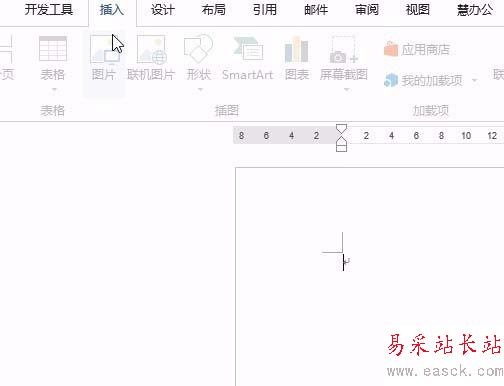
Task: Click the first line indent ruler marker
Action: 341,129
